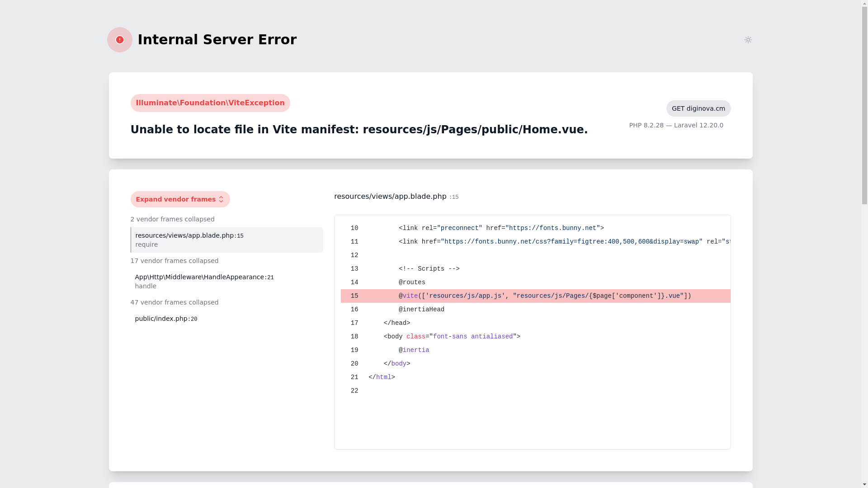Click PHP 8.2.28 — Laravel 12.20.0 text
This screenshot has width=868, height=488.
coord(676,125)
